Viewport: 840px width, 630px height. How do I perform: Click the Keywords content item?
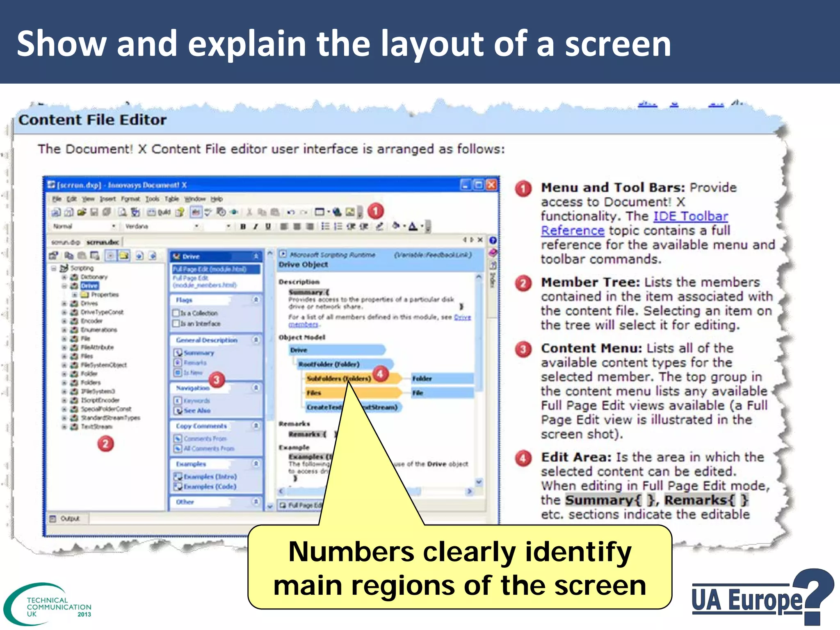pos(192,400)
